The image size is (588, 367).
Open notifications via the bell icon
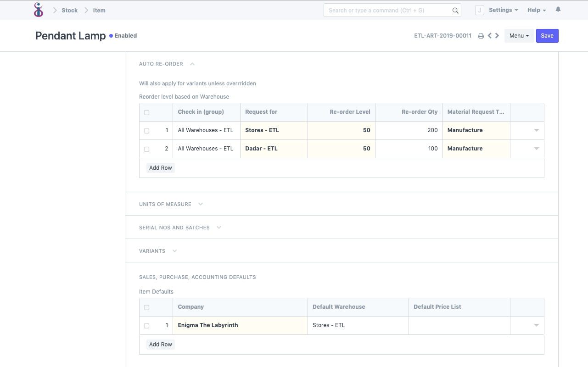pos(558,10)
